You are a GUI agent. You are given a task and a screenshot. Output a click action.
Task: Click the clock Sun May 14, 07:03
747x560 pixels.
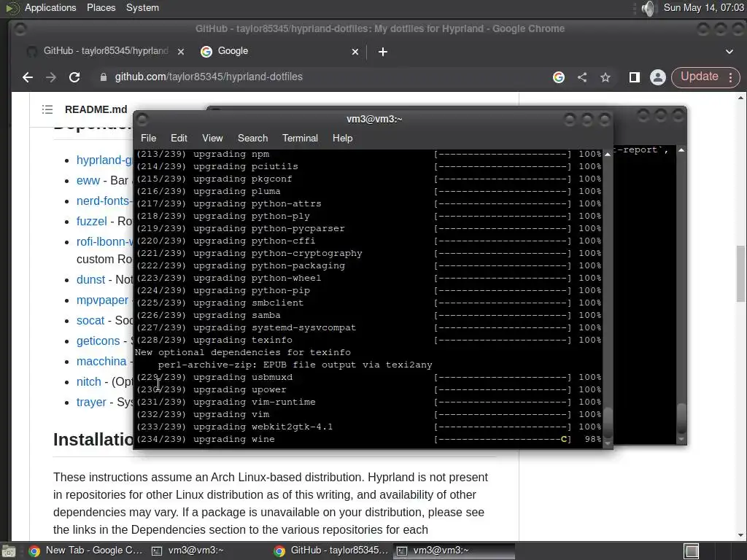[703, 7]
